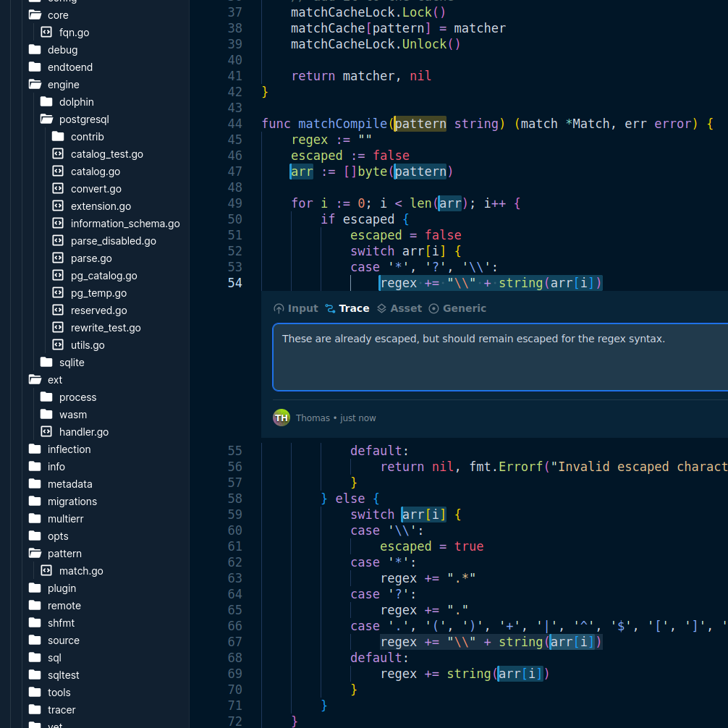The width and height of the screenshot is (728, 728).
Task: Click the parse.go file icon
Action: (x=58, y=258)
